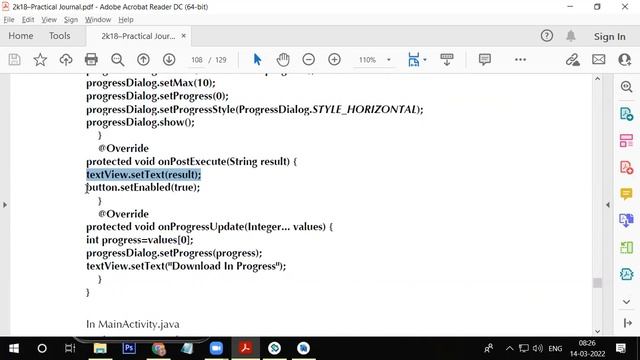Viewport: 640px width, 360px height.
Task: Open the View menu
Action: tap(49, 20)
